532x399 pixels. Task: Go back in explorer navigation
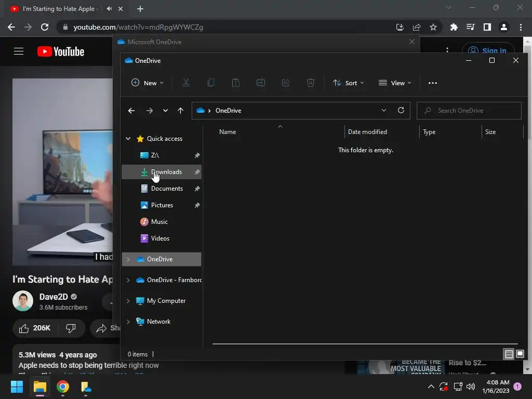click(x=131, y=111)
